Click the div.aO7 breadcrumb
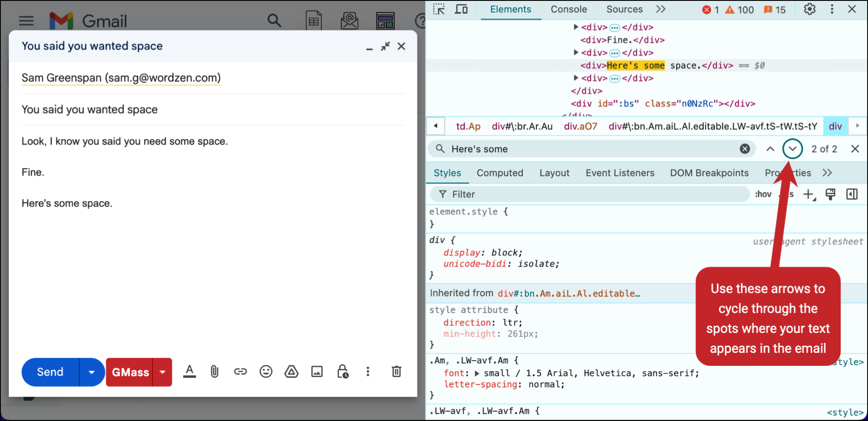The width and height of the screenshot is (868, 421). [x=581, y=126]
